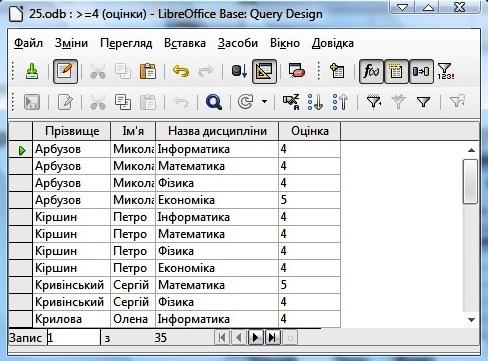Click the Reset Filter/Sort icon
This screenshot has height=361, width=488.
[457, 102]
